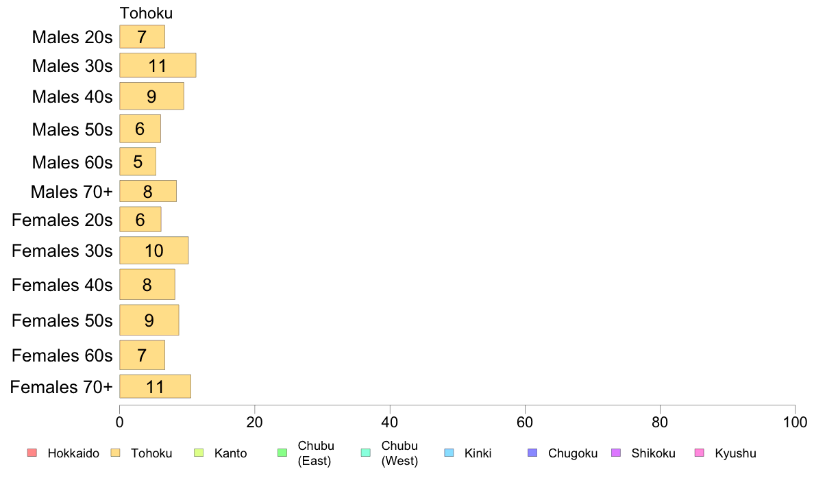The image size is (814, 504).
Task: Click the Tohoku column header label
Action: (x=147, y=13)
